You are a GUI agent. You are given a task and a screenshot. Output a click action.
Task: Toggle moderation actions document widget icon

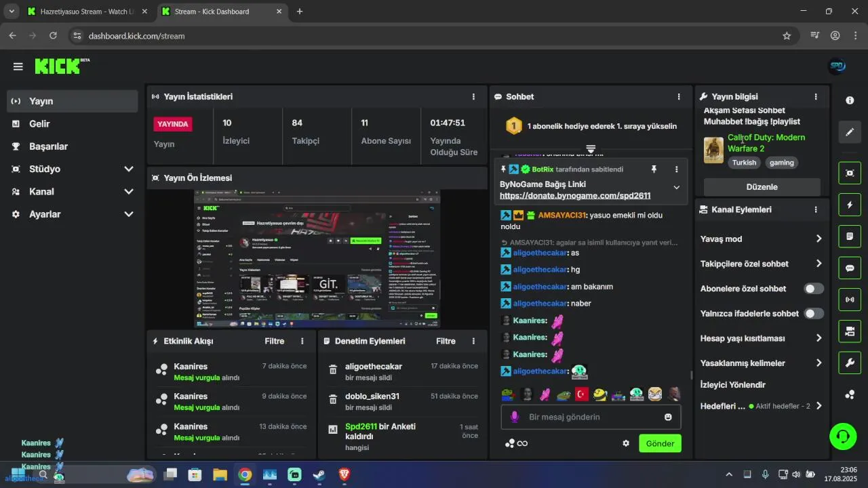850,237
